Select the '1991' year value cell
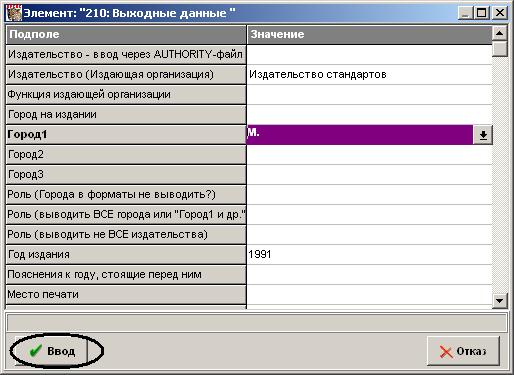Screen dimensions: 514x375 pyautogui.click(x=369, y=255)
